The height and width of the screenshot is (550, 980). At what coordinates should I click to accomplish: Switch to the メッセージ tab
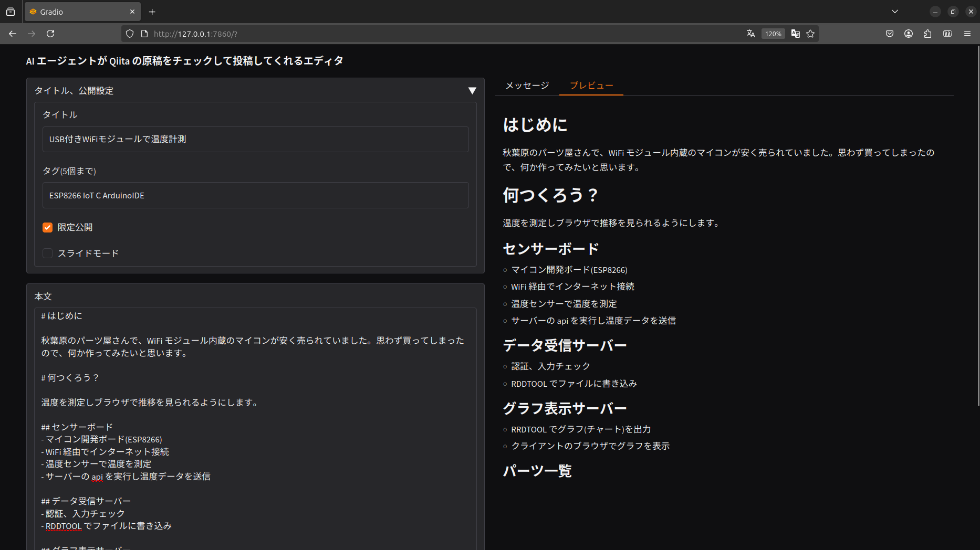(x=527, y=86)
